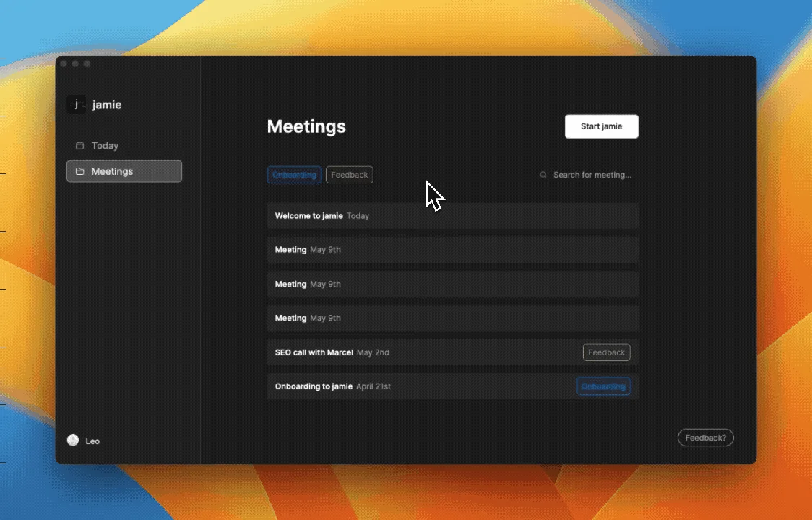Select Today in the sidebar

coord(105,145)
